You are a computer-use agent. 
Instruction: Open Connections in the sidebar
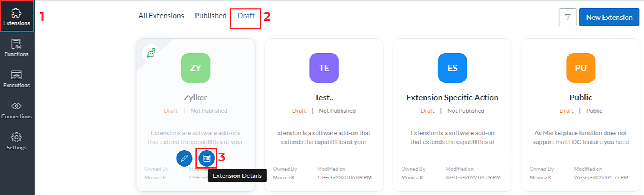16,110
